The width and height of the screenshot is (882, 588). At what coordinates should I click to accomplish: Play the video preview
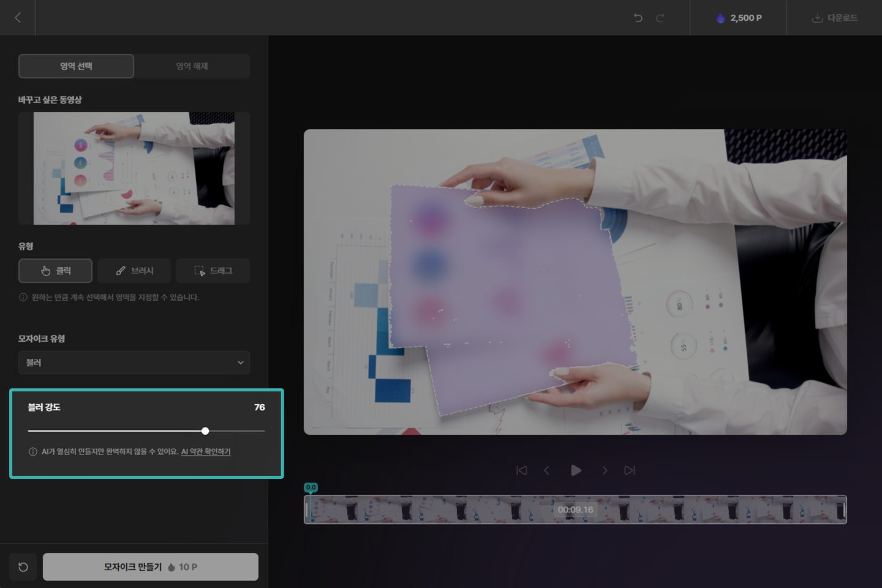576,470
